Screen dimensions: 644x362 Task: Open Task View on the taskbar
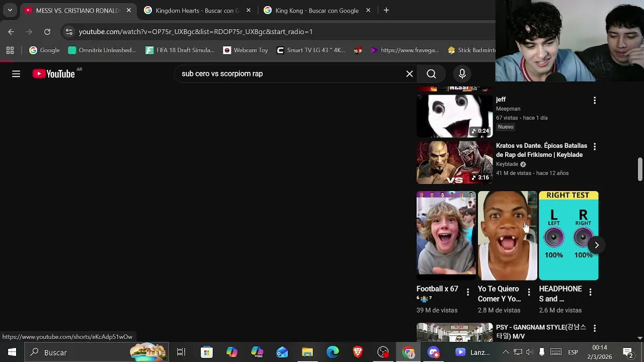pyautogui.click(x=181, y=352)
